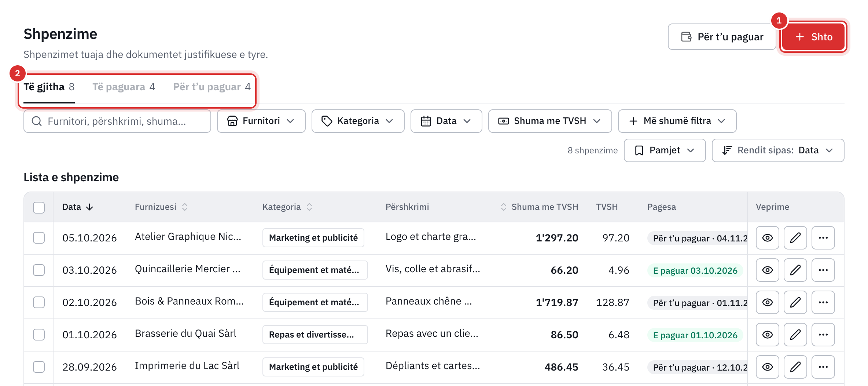The height and width of the screenshot is (386, 868).
Task: View the Bois & Panneaux expense
Action: (767, 302)
